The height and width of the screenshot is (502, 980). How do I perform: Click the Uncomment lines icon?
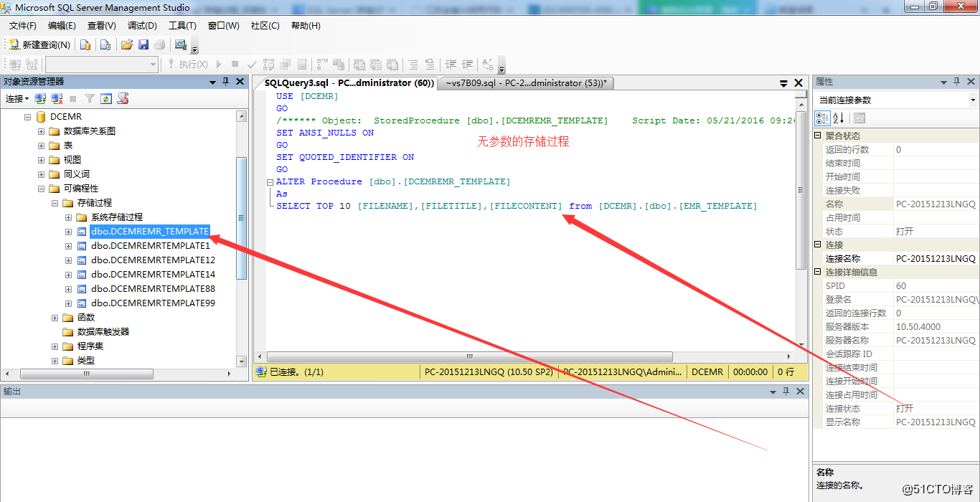click(x=429, y=65)
